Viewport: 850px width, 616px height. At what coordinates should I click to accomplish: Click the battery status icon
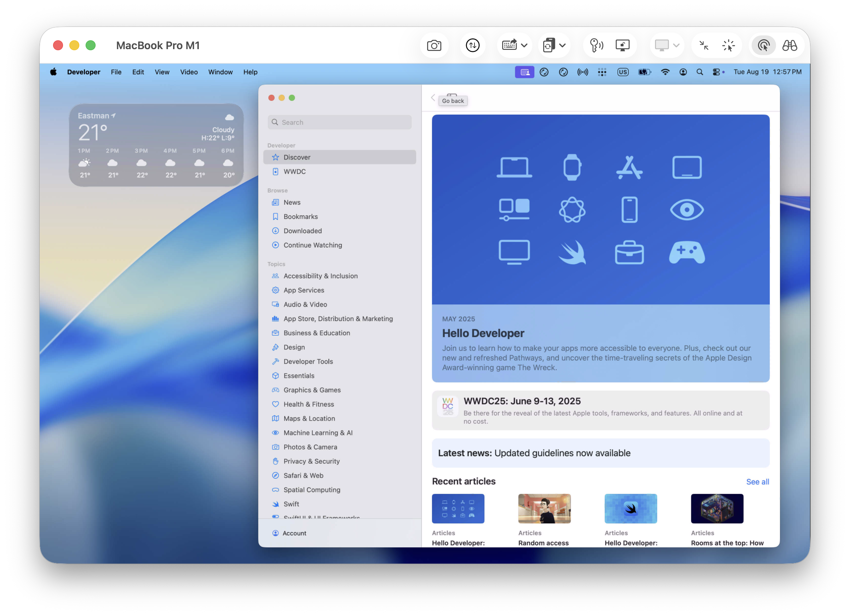pos(644,72)
